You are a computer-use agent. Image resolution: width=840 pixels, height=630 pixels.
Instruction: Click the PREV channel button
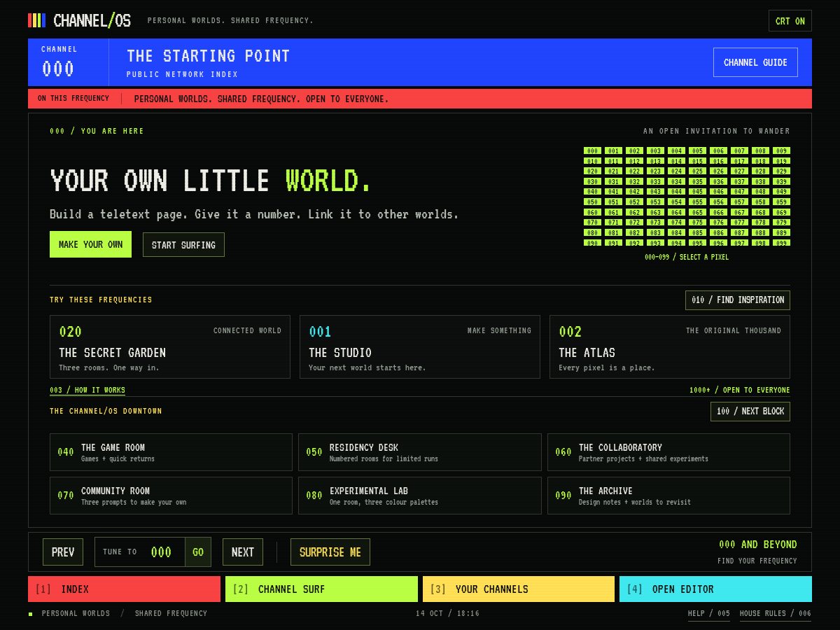click(x=63, y=552)
